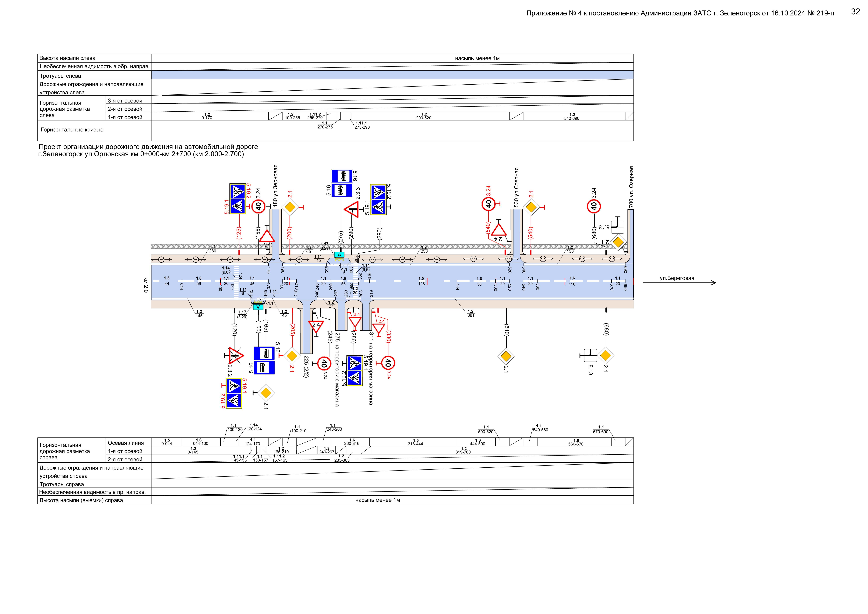Click the pedestrian crossing sign pair above marker (125)
868x614 pixels.
(237, 199)
